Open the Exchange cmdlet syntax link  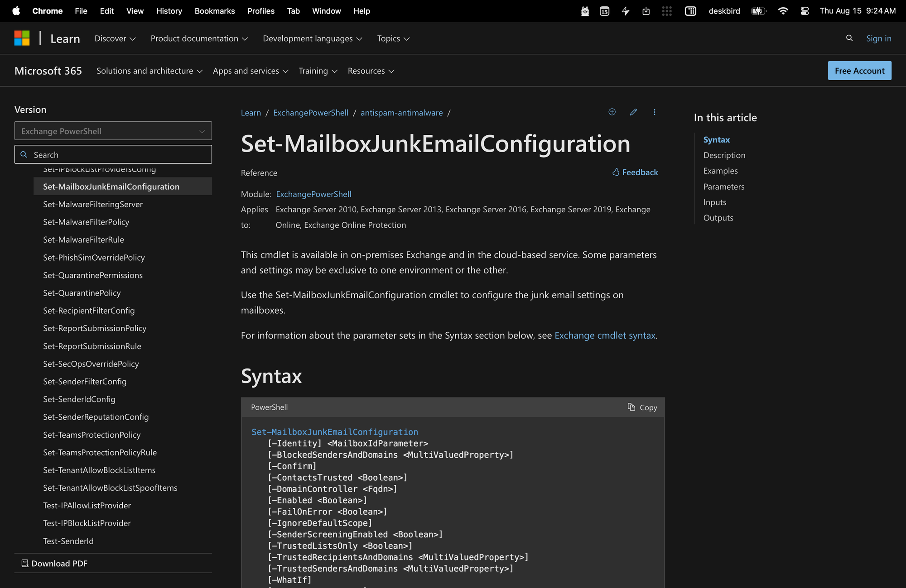coord(605,335)
